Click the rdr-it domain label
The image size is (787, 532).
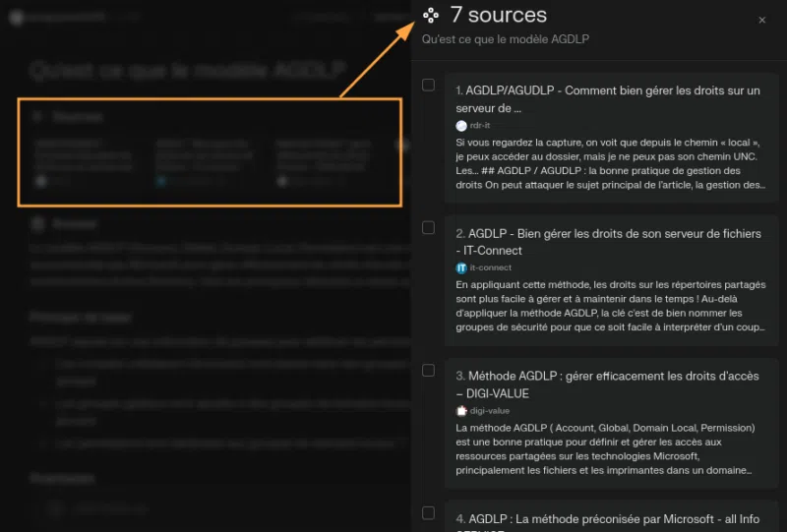click(480, 126)
